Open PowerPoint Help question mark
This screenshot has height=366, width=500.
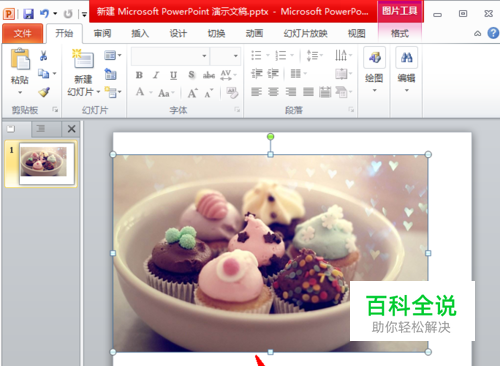coord(493,33)
